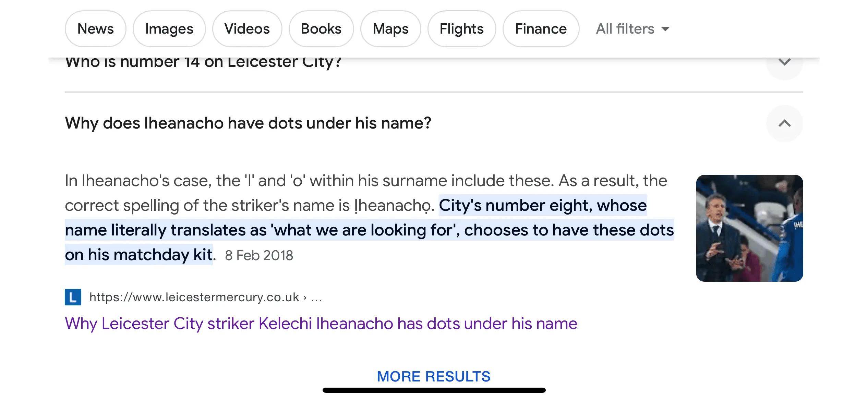Screen dimensions: 868x401
Task: Open the Books results tab
Action: (321, 29)
